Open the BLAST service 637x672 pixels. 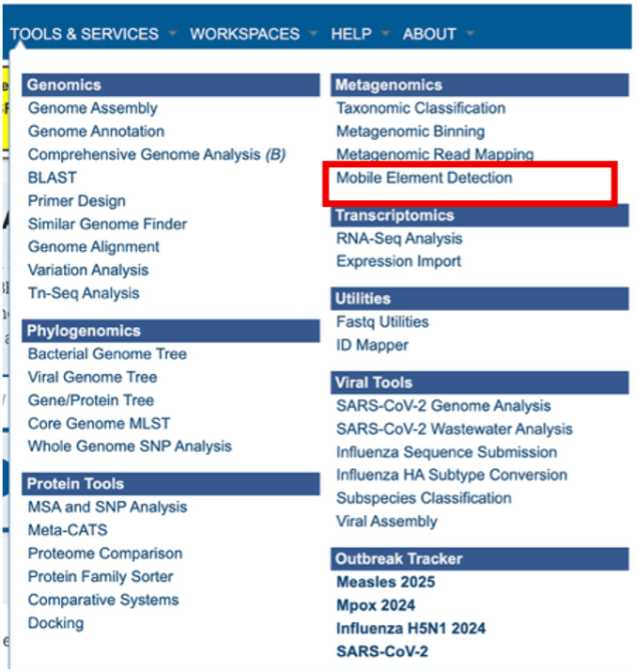coord(53,178)
